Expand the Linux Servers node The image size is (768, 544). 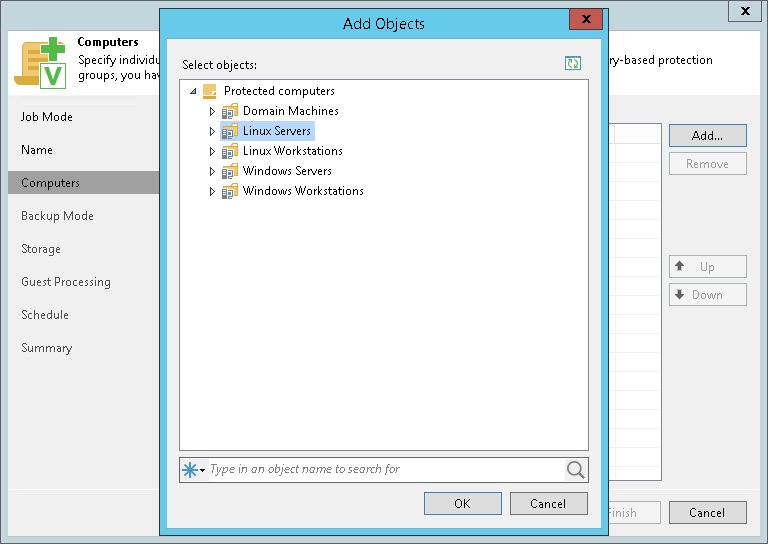[x=212, y=132]
